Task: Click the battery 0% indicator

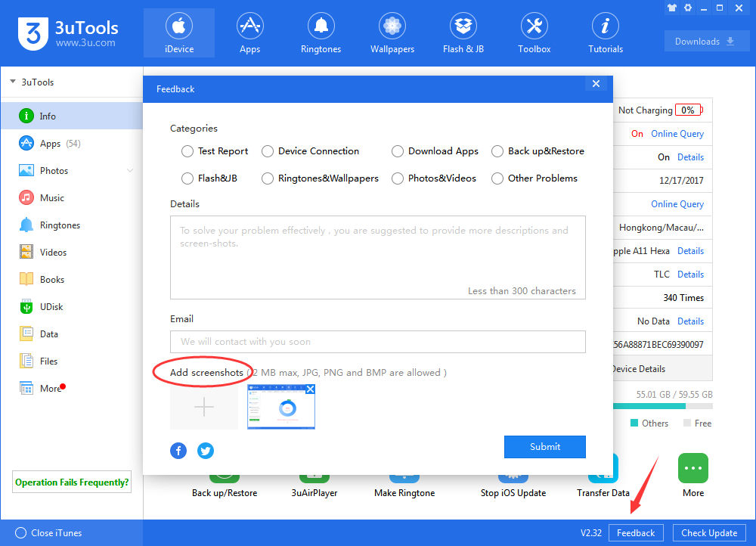Action: pos(689,110)
